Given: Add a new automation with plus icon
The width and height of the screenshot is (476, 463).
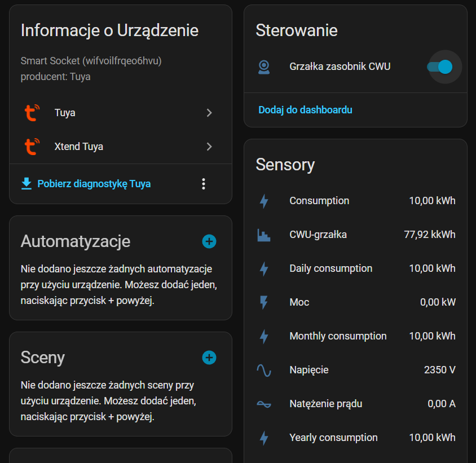Looking at the screenshot, I should point(209,241).
